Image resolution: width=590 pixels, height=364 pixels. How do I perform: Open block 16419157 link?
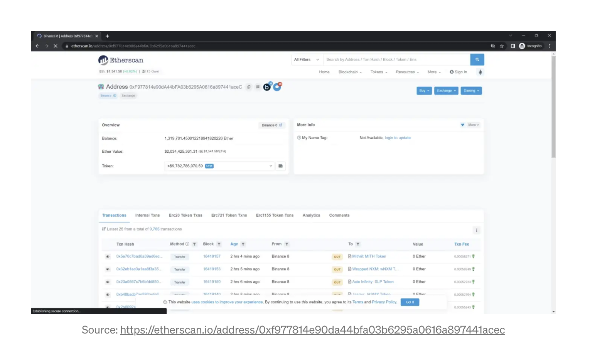(x=212, y=256)
